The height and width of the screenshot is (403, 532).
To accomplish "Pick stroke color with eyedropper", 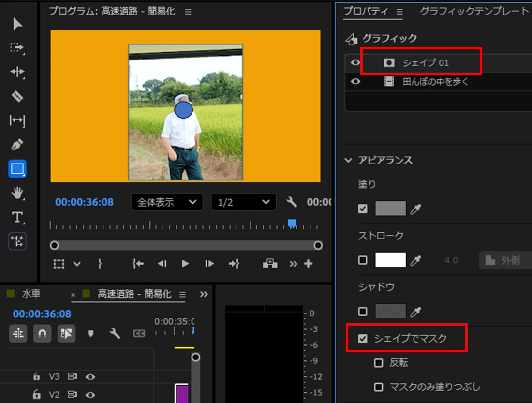I will [415, 260].
